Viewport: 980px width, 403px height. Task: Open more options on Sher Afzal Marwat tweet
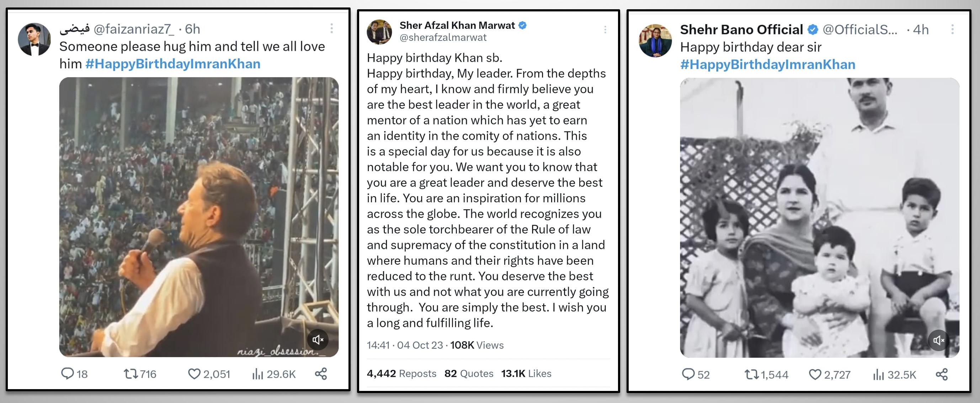coord(605,29)
